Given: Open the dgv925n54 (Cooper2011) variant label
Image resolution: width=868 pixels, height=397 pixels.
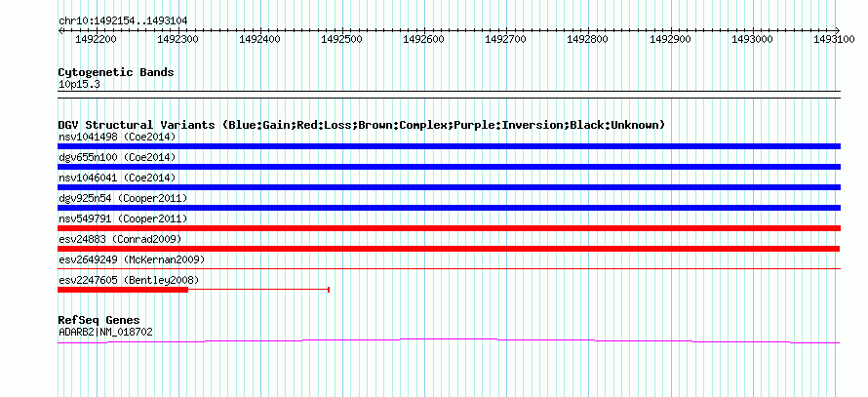Looking at the screenshot, I should [x=123, y=198].
